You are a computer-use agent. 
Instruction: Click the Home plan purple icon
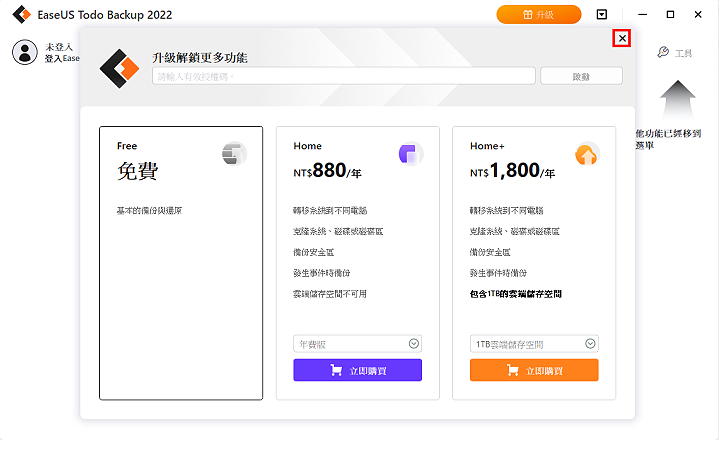pyautogui.click(x=411, y=154)
